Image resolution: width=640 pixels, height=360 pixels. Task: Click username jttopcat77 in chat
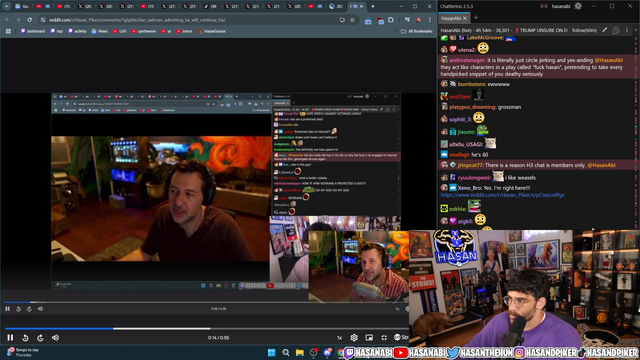pos(470,165)
